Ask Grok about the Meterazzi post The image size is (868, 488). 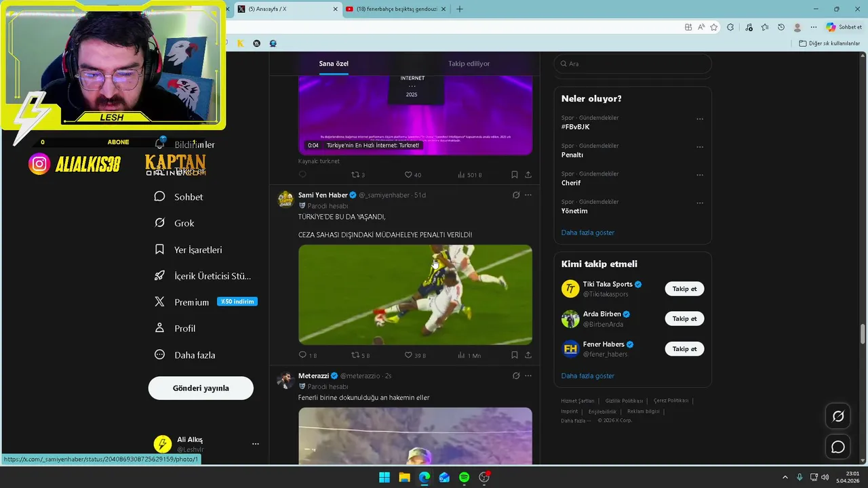click(516, 375)
